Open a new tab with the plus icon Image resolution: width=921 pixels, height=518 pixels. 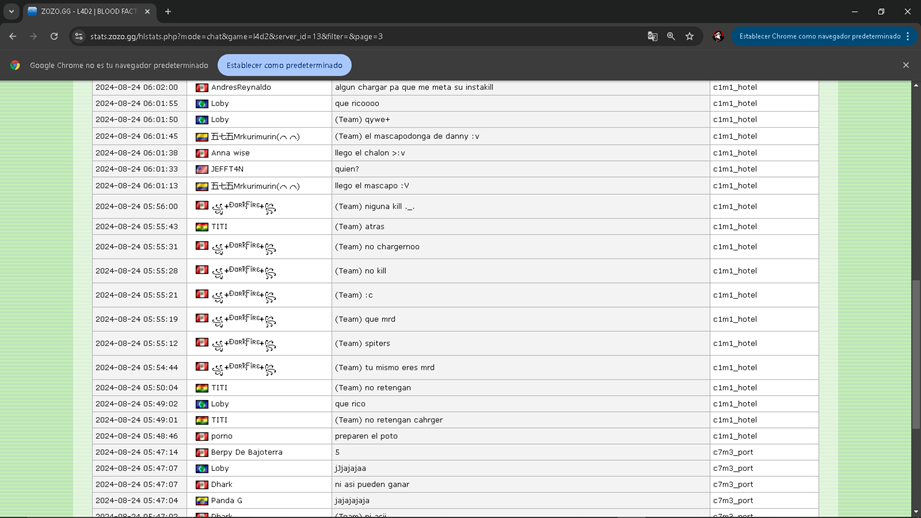pos(168,12)
